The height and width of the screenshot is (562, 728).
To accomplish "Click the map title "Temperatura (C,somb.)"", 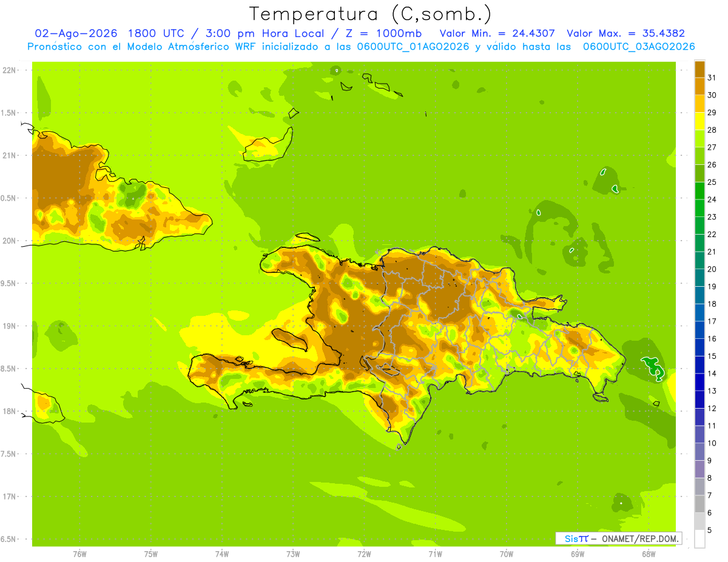I will pos(371,13).
